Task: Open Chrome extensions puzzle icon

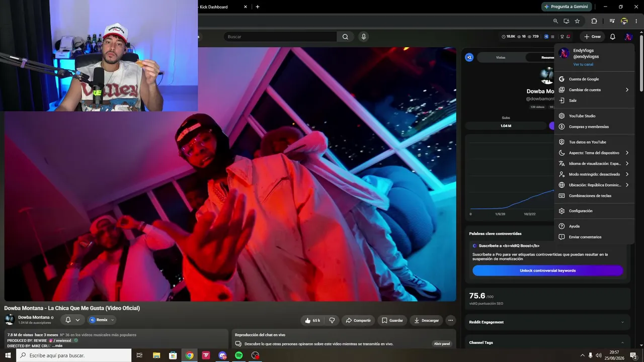Action: coord(594,21)
